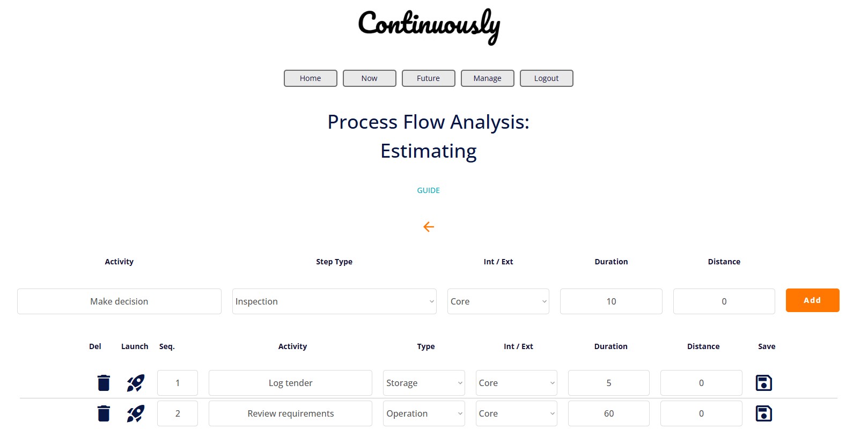Click rocket icon for Review requirements
The image size is (868, 444).
coord(135,413)
